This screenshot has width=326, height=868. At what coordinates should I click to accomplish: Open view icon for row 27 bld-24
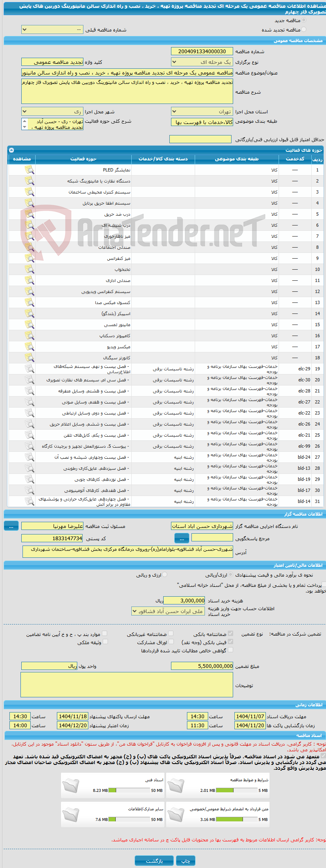[x=29, y=457]
